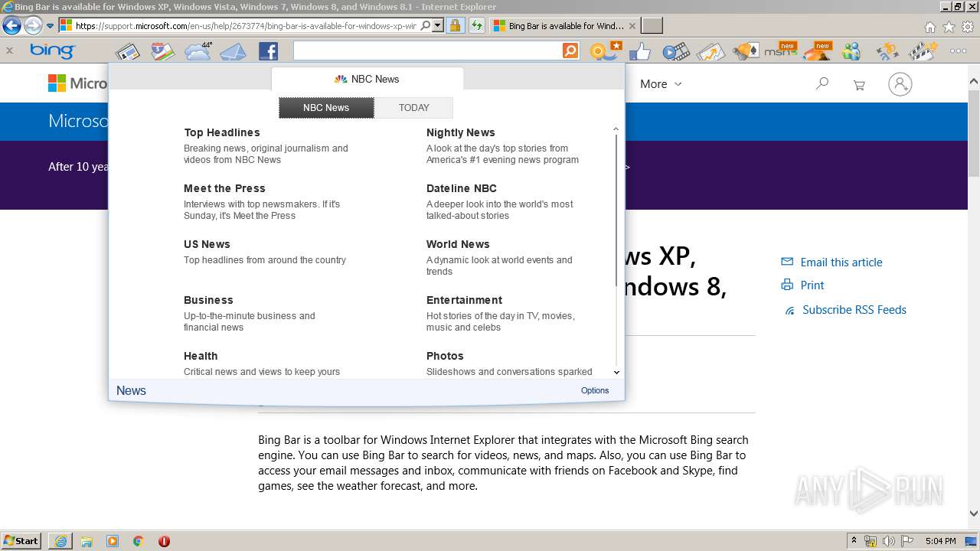The height and width of the screenshot is (551, 980).
Task: Open Nightly News feed
Action: pyautogui.click(x=461, y=132)
